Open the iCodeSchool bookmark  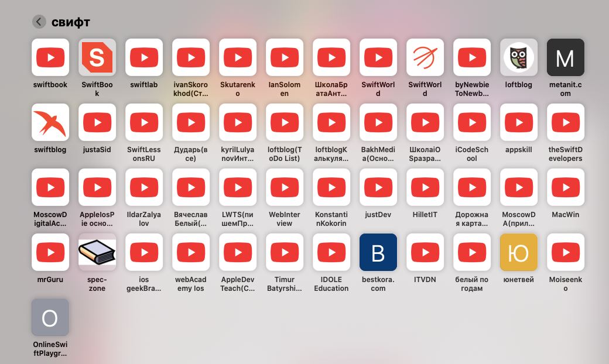point(472,122)
